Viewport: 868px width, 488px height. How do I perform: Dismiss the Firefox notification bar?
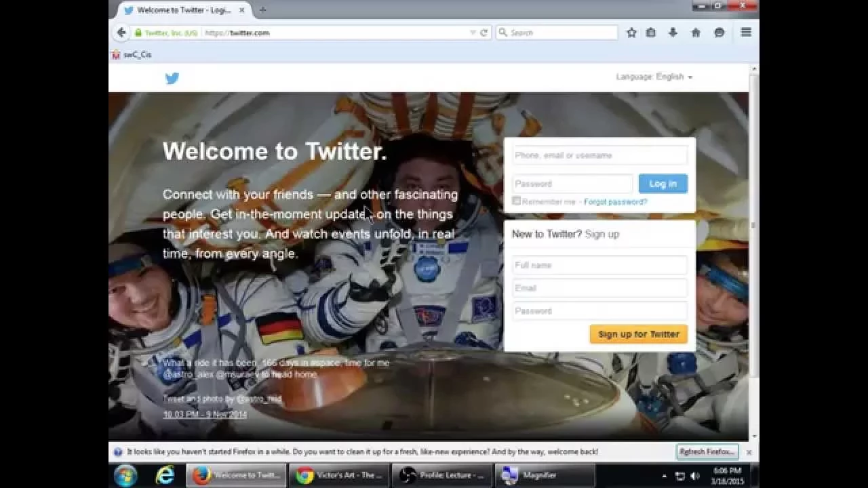pos(749,452)
